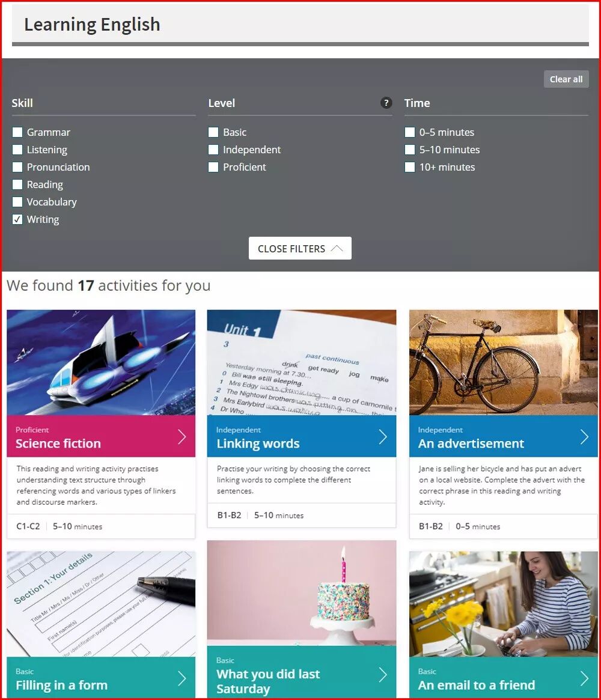
Task: Collapse filters with Close Filters button
Action: click(300, 248)
